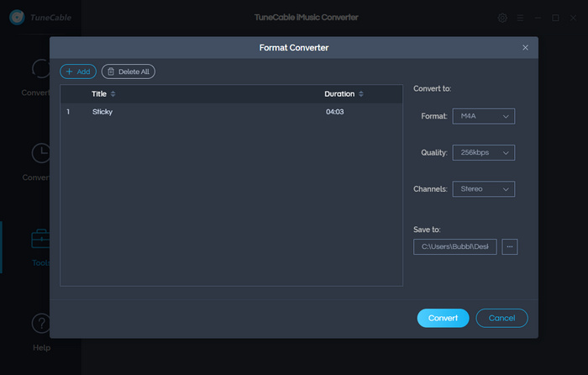Open hamburger menu in main window

point(520,18)
